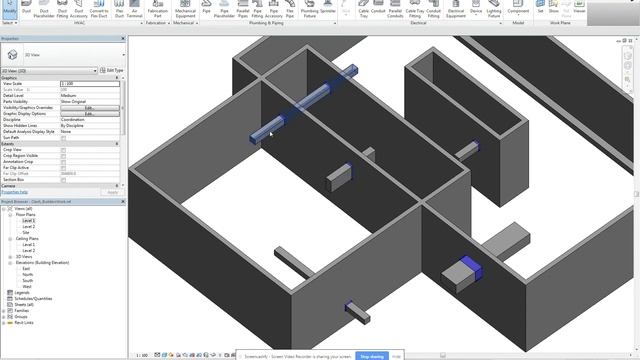Pick the Pipe Placeholder tool
This screenshot has width=640, height=360.
(224, 9)
